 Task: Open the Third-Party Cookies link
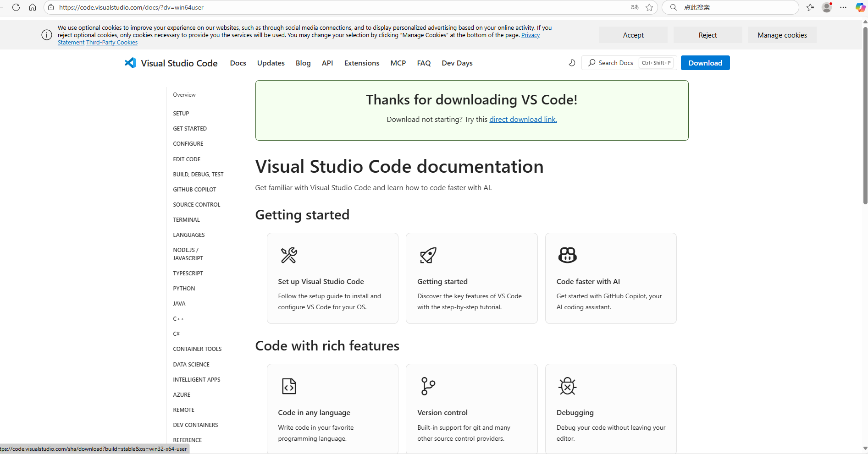pos(112,43)
